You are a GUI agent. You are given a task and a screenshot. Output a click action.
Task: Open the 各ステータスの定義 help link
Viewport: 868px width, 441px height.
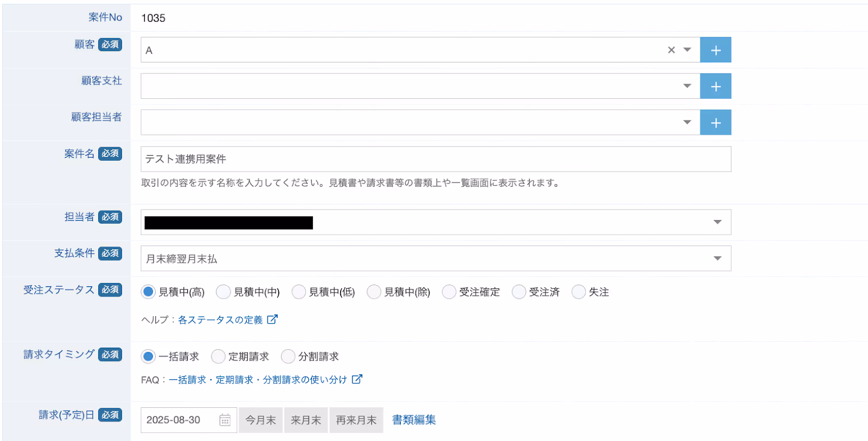click(x=220, y=320)
